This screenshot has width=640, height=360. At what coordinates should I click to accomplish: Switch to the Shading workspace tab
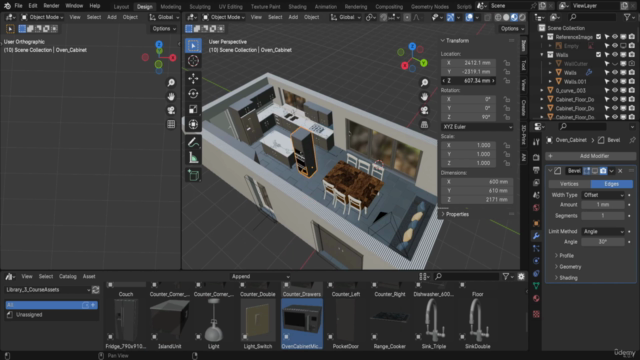[297, 7]
